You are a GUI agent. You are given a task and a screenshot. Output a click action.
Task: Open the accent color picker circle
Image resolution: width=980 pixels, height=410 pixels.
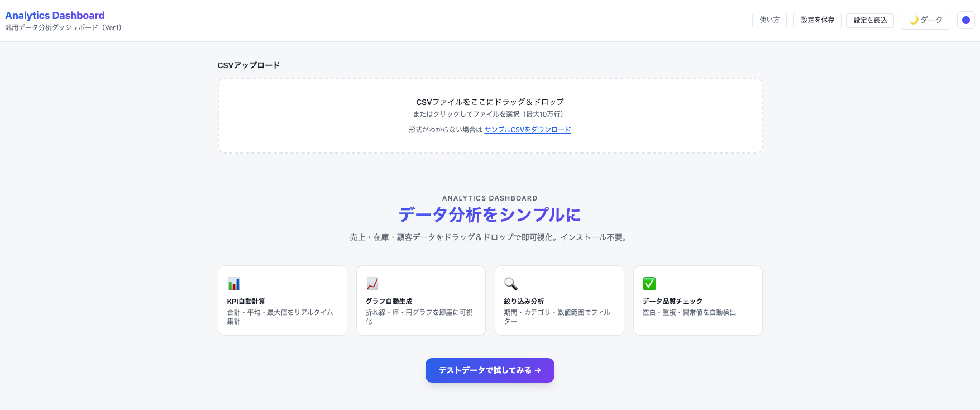[966, 20]
